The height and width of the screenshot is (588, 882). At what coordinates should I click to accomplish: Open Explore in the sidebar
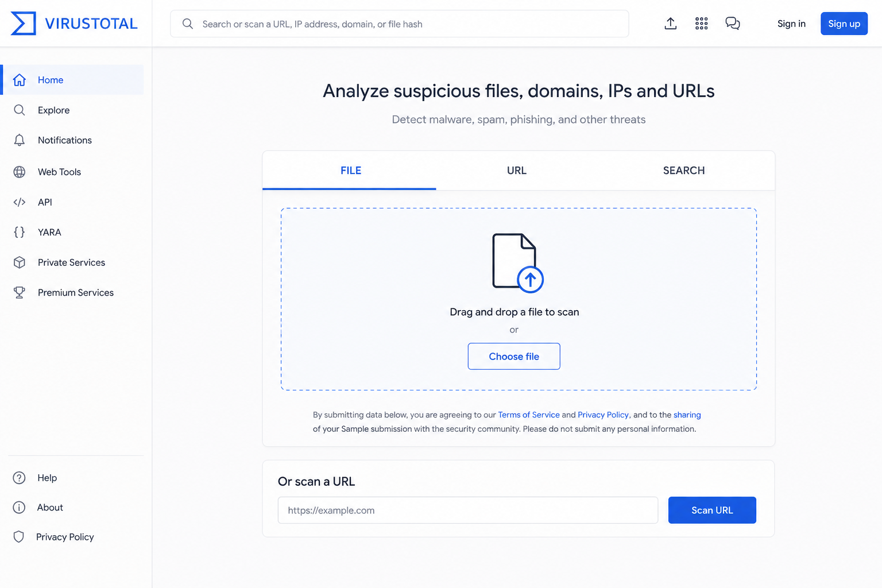pos(73,110)
